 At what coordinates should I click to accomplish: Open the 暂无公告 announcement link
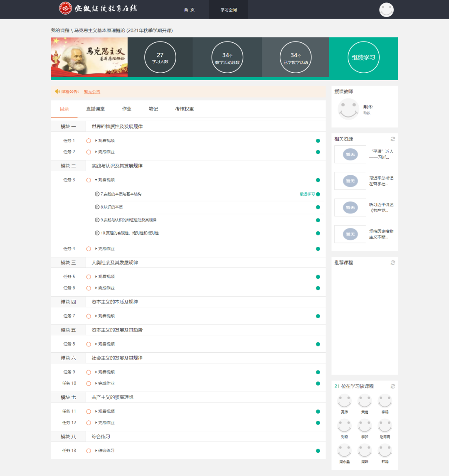coord(92,92)
